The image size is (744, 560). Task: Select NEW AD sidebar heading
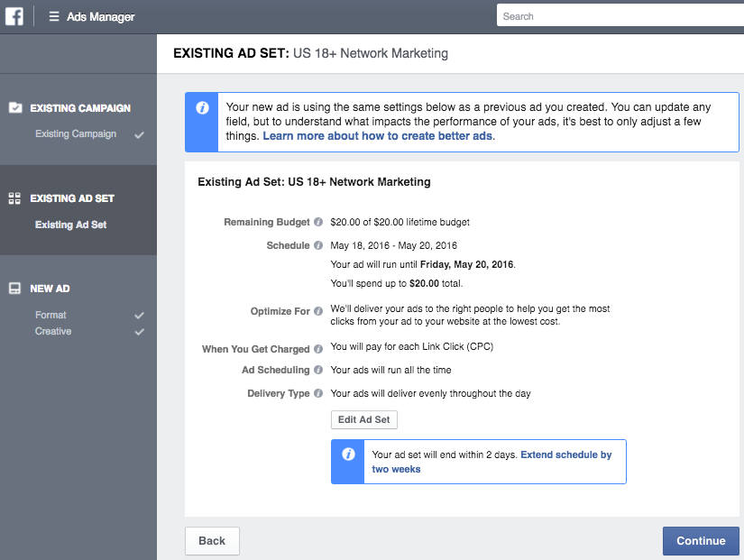[x=50, y=289]
